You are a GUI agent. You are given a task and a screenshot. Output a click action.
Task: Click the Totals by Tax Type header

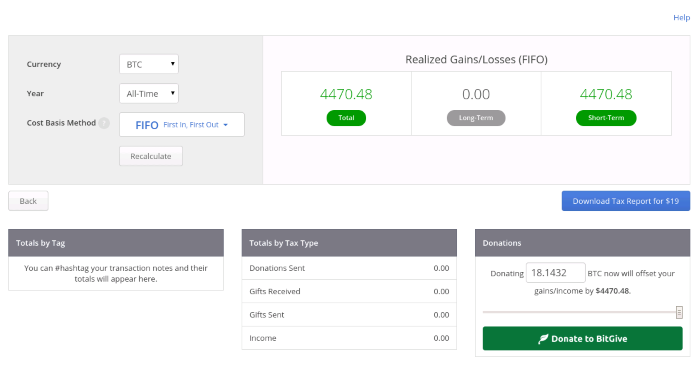(x=349, y=243)
